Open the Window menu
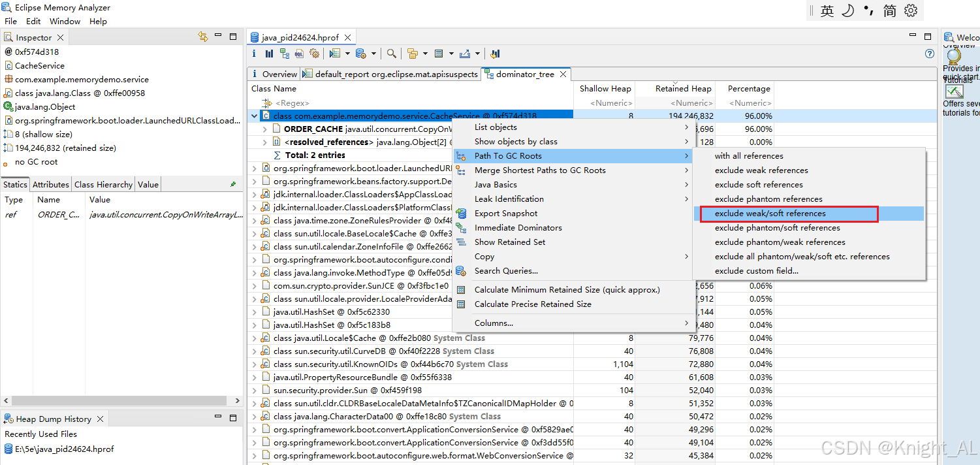980x465 pixels. (x=65, y=21)
